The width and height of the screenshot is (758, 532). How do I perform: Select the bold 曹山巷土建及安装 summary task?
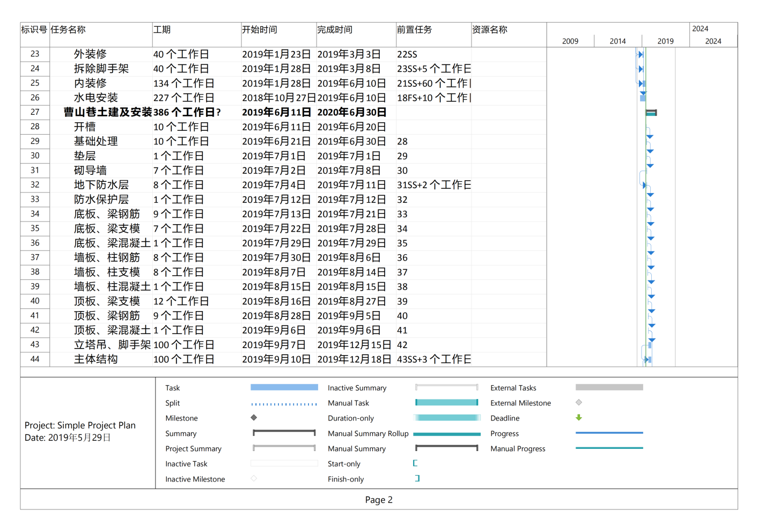(108, 112)
